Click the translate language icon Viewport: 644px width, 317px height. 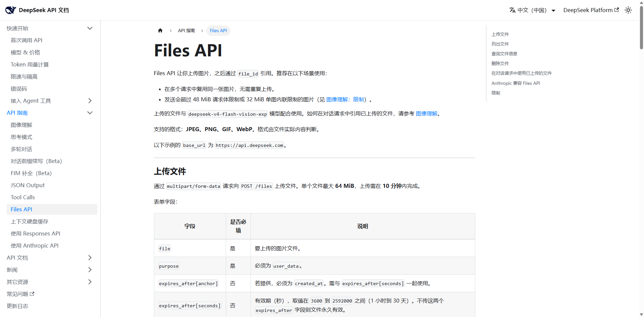click(x=512, y=10)
